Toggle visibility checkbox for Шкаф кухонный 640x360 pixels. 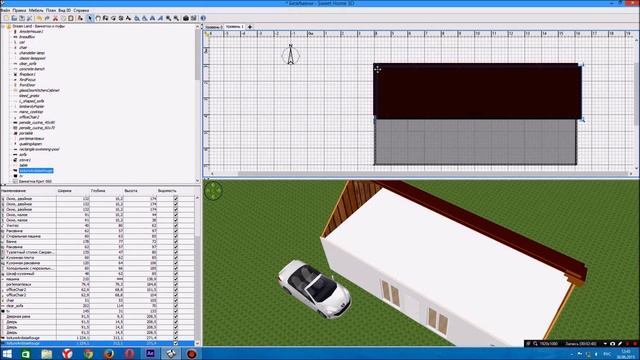(x=176, y=274)
